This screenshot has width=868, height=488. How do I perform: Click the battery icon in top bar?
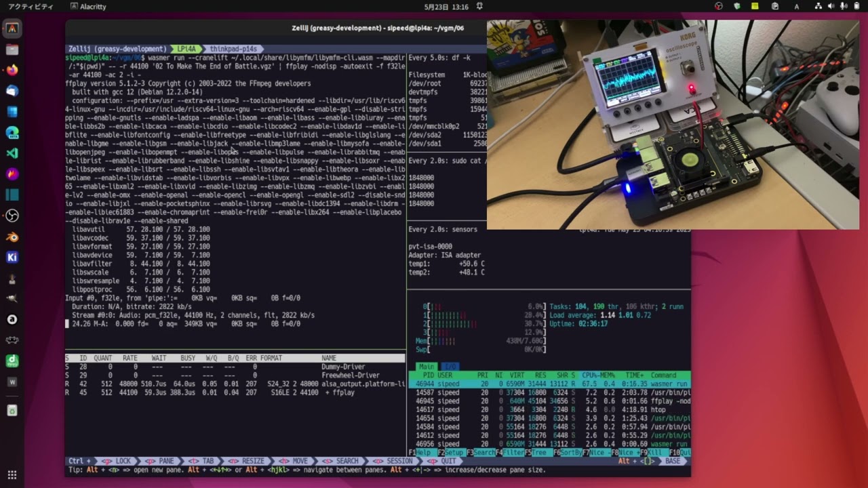(857, 6)
